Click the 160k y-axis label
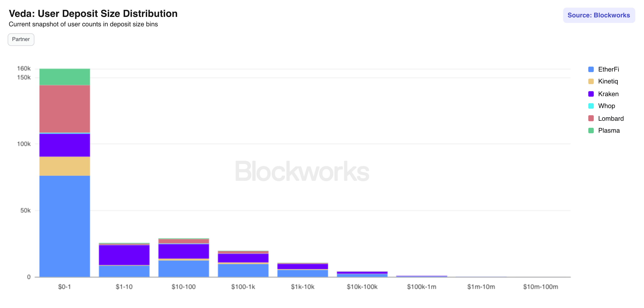 (x=24, y=69)
